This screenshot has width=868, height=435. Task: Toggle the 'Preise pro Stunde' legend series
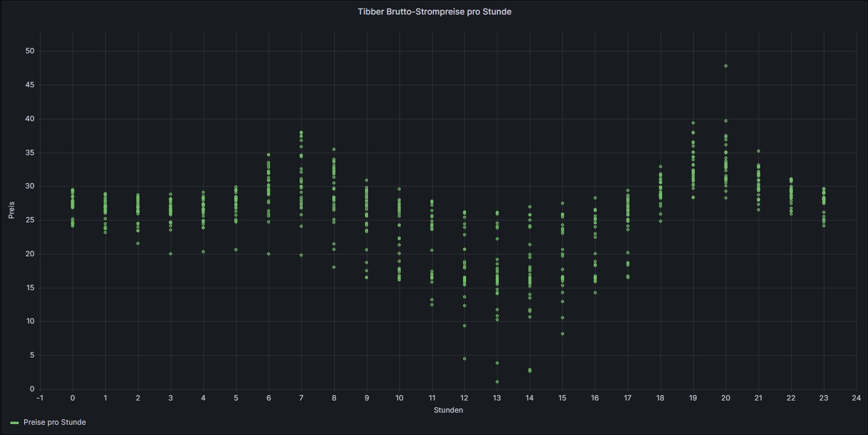click(x=54, y=422)
